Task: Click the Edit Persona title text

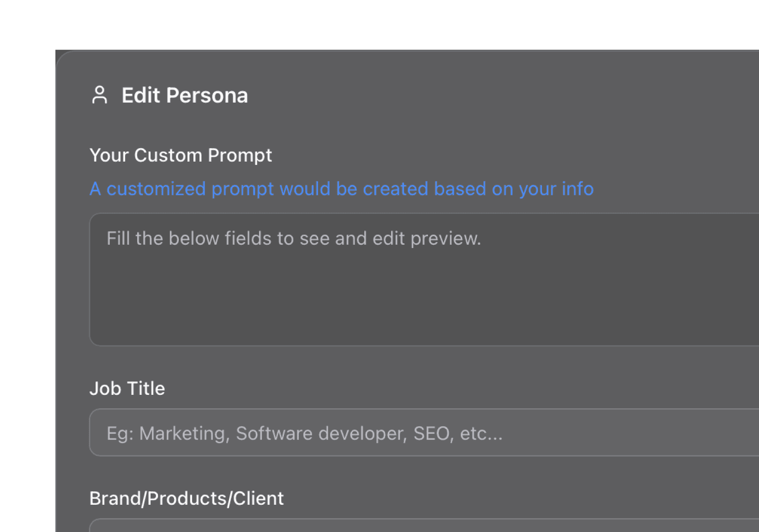Action: click(185, 95)
